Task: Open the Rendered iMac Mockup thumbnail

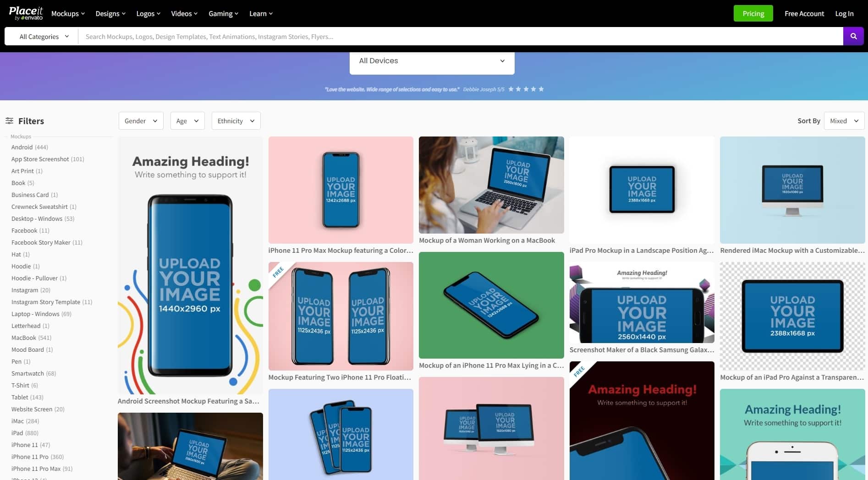Action: pos(792,190)
